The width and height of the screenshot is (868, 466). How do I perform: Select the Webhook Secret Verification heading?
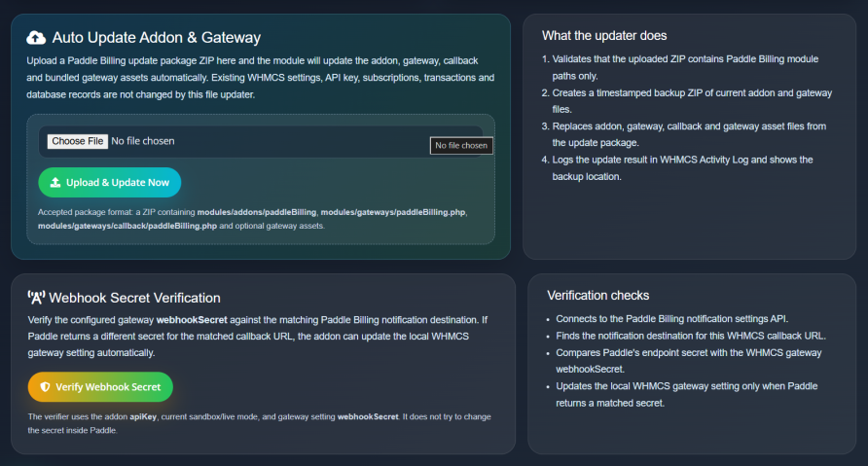tap(134, 298)
